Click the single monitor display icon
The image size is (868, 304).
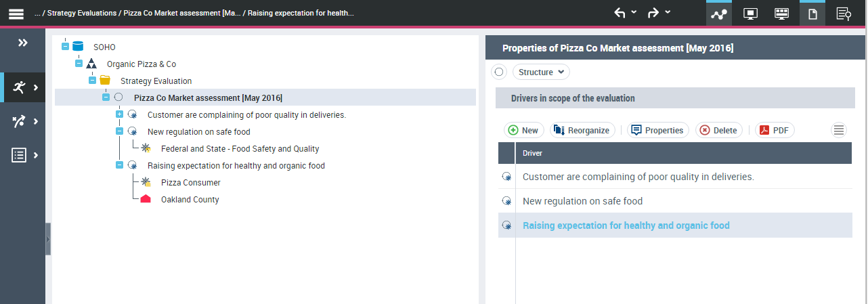point(750,14)
